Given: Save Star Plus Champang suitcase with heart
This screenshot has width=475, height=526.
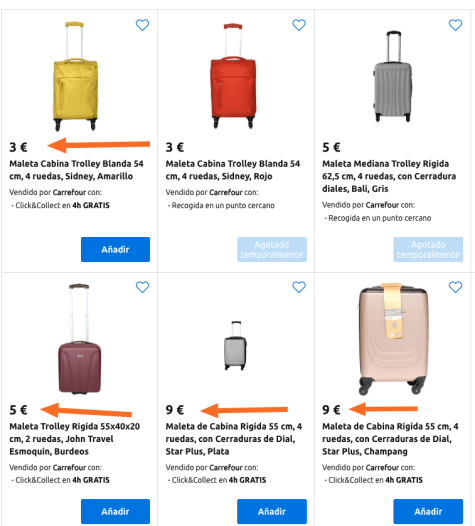Looking at the screenshot, I should point(456,287).
